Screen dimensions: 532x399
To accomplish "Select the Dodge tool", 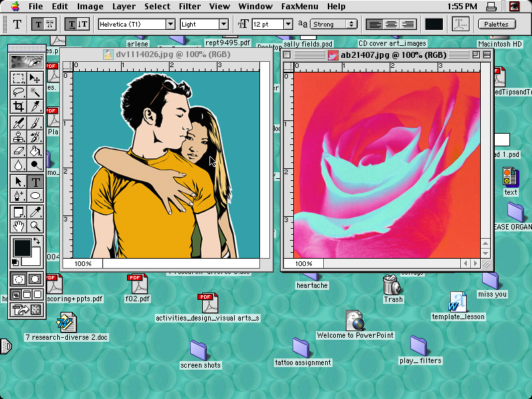I will tap(35, 165).
